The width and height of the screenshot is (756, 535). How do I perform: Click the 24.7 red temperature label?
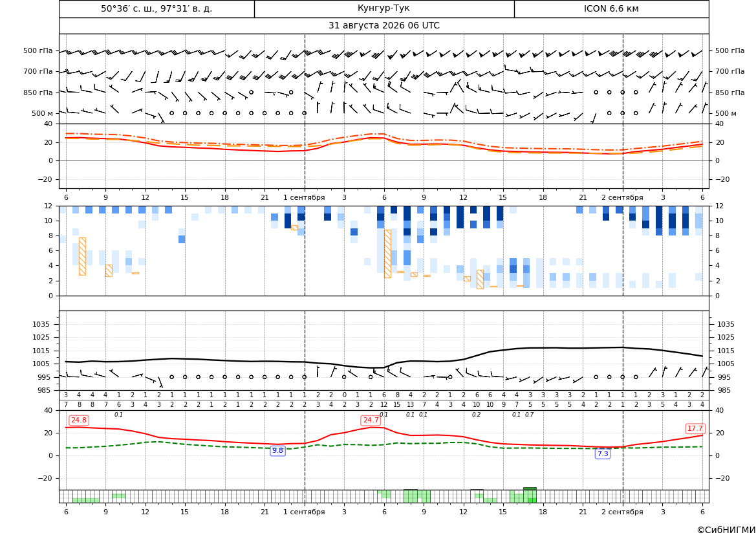[x=371, y=420]
